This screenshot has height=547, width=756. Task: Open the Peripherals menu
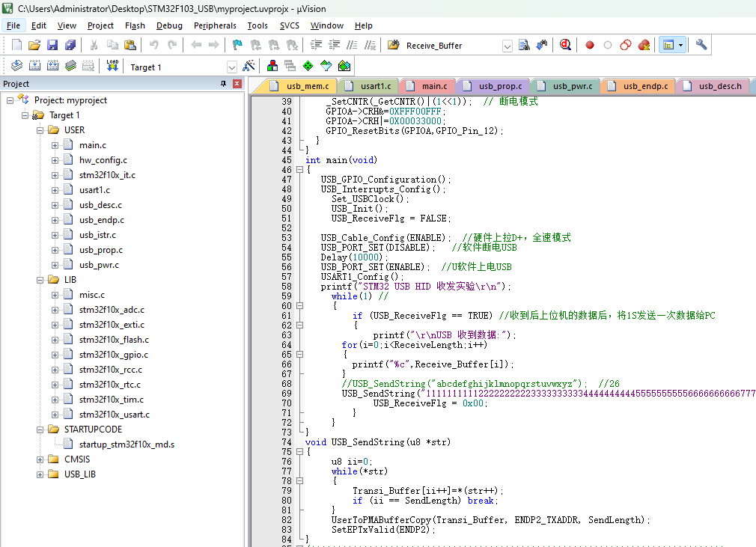pos(215,25)
